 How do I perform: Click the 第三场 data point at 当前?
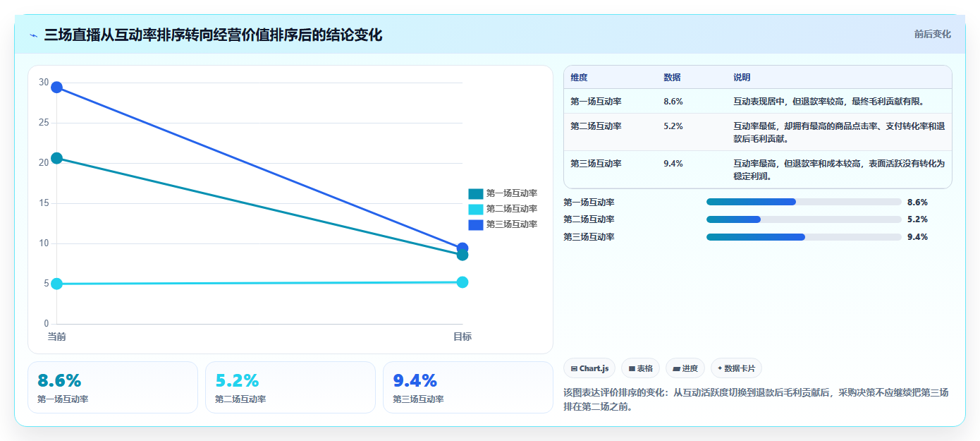[x=56, y=87]
